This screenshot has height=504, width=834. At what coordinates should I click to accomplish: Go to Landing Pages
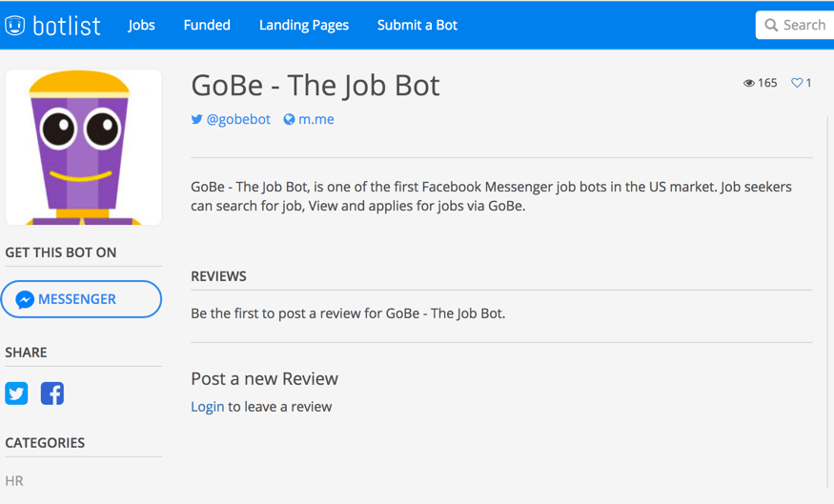304,25
